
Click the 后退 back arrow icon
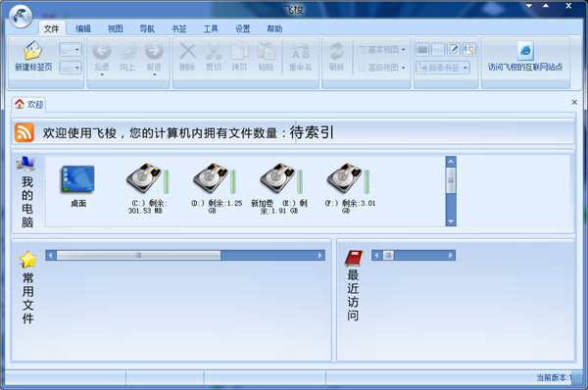pos(102,51)
